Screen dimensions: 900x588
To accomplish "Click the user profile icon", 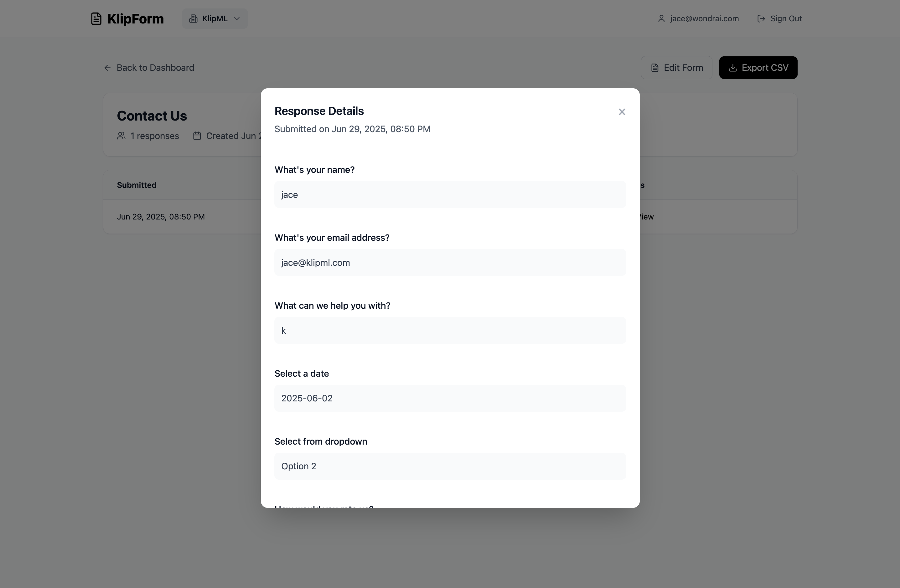I will (x=661, y=18).
